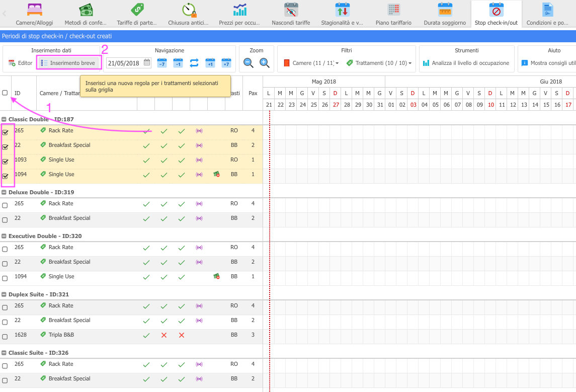Viewport: 576px width, 392px height.
Task: Click the Editor button
Action: click(21, 63)
